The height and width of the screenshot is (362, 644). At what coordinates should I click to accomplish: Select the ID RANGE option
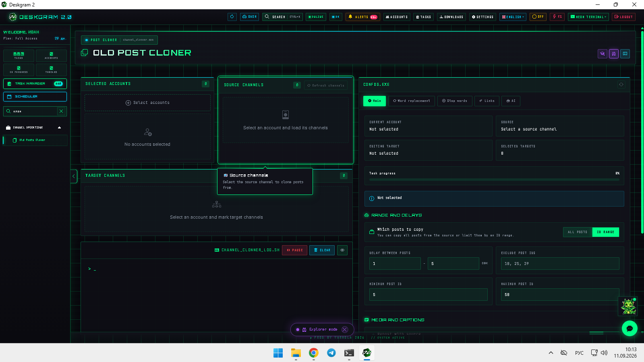pyautogui.click(x=606, y=232)
